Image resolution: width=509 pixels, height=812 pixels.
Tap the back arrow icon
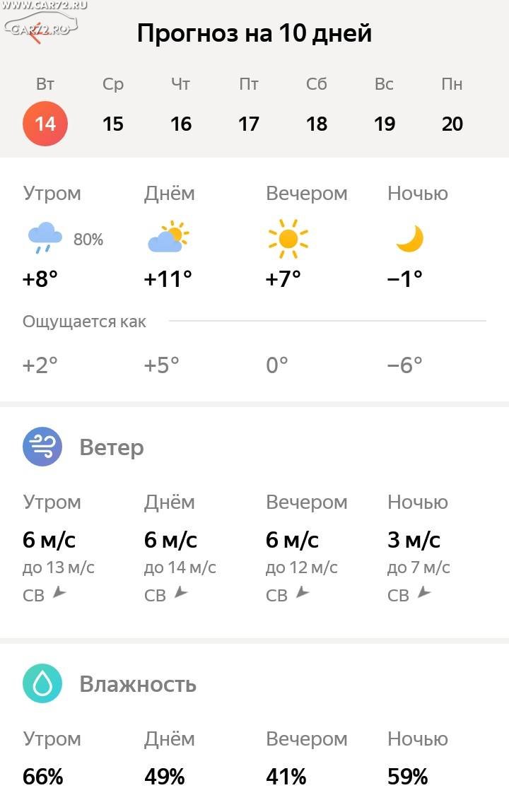(37, 33)
